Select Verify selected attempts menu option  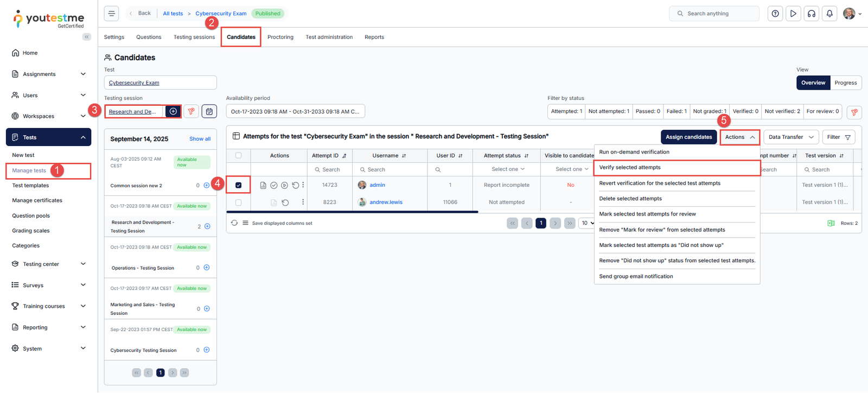(630, 168)
